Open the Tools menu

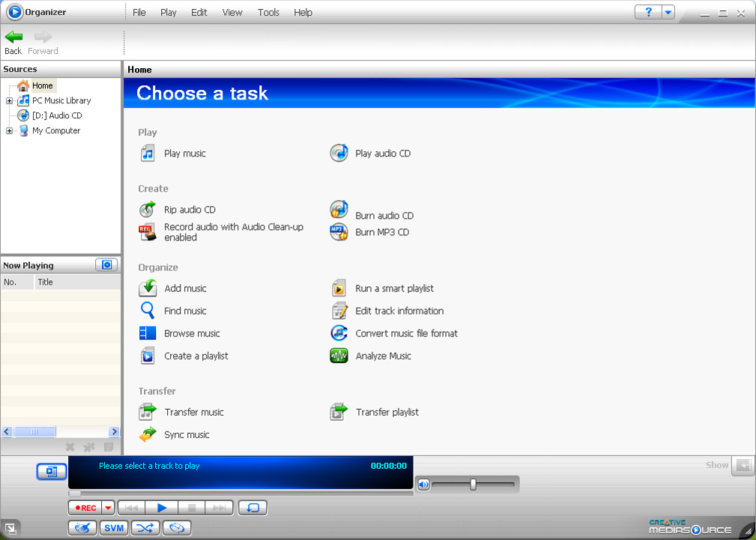pos(268,13)
